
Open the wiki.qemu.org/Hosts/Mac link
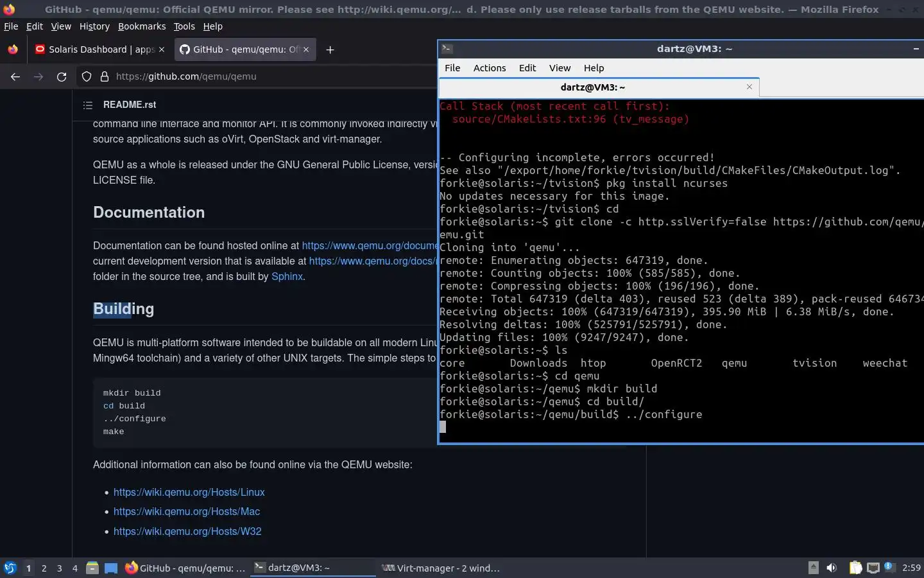pos(187,512)
